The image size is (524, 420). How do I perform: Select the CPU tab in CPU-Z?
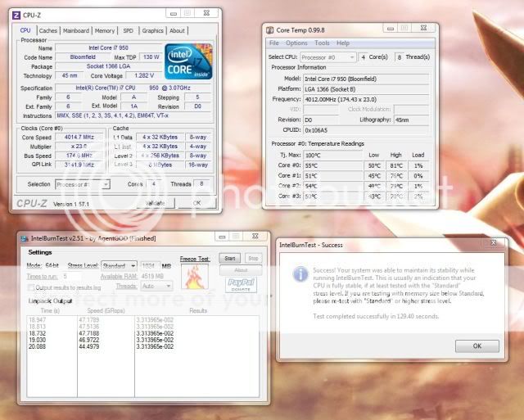coord(25,30)
